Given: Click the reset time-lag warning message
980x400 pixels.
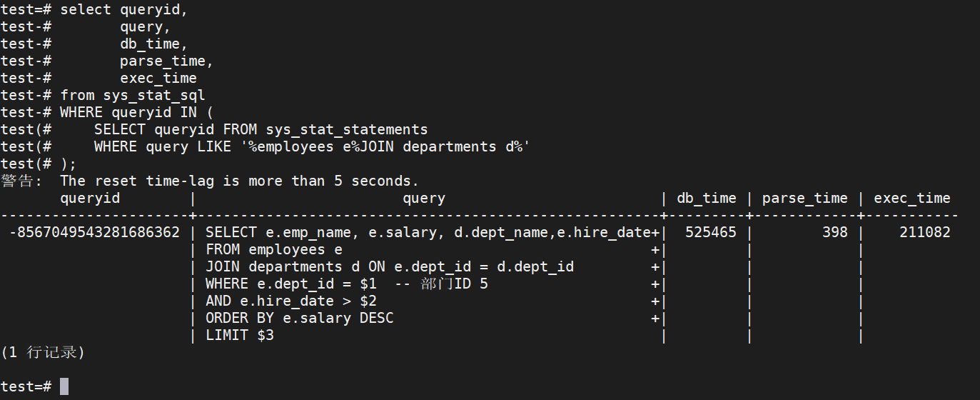Looking at the screenshot, I should pos(239,181).
